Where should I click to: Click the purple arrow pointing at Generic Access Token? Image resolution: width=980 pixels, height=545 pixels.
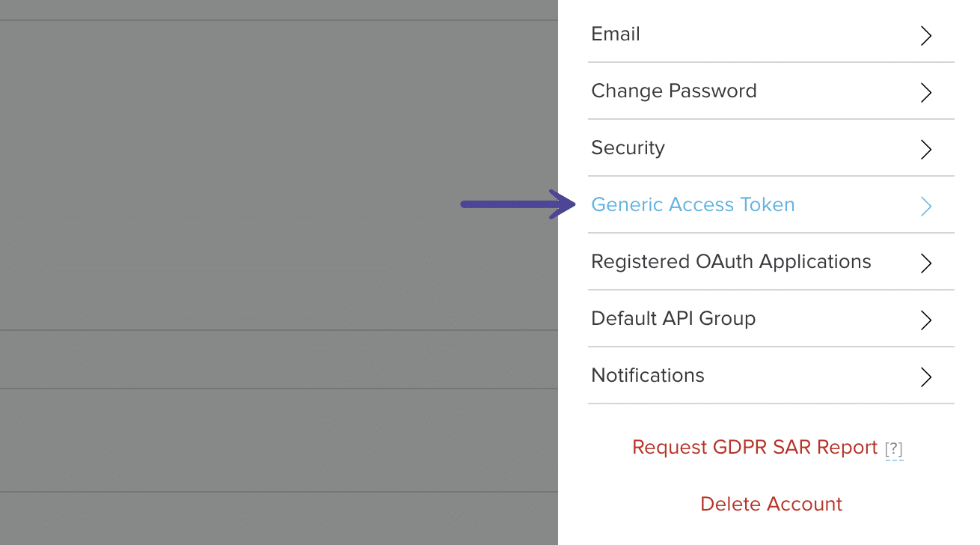[x=516, y=204]
